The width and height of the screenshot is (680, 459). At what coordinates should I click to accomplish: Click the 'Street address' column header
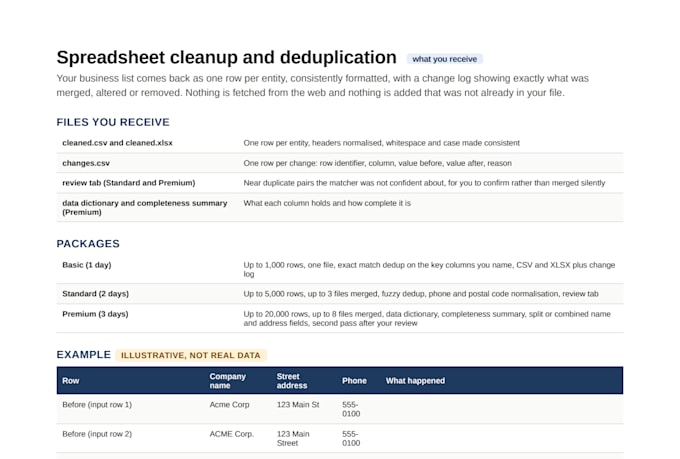(x=292, y=380)
